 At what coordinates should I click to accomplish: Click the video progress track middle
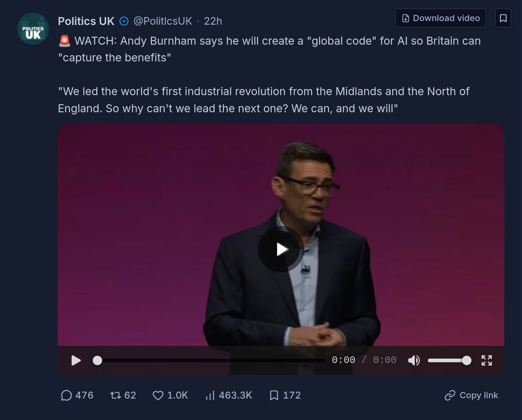tap(211, 360)
